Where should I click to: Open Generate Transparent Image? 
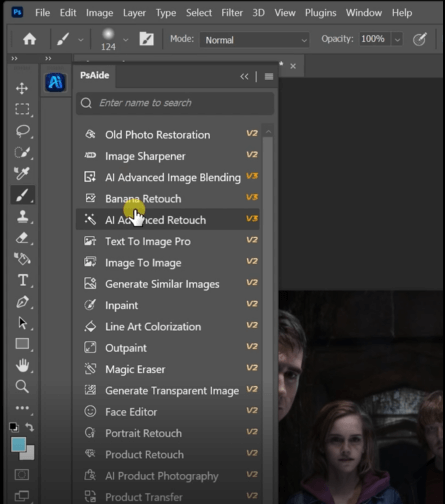pos(168,391)
